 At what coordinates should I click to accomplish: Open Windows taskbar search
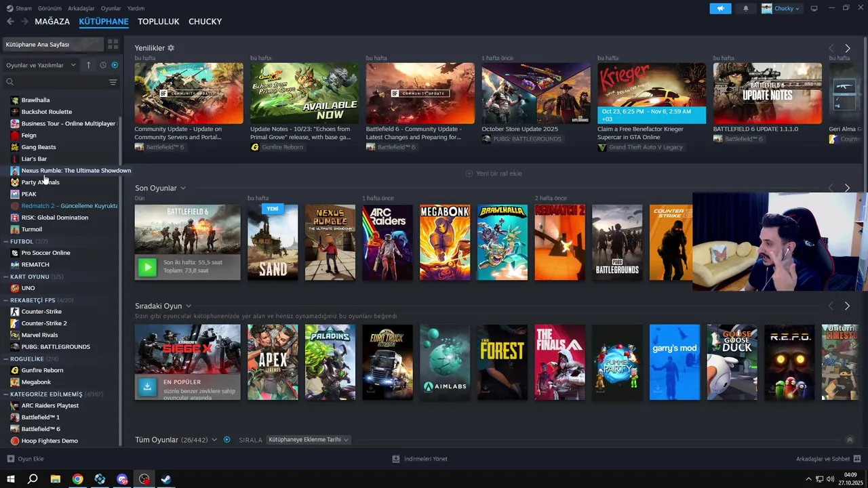[33, 479]
